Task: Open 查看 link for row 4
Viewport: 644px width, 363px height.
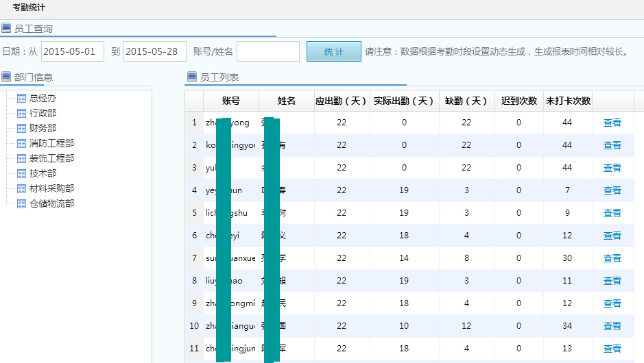Action: (612, 190)
